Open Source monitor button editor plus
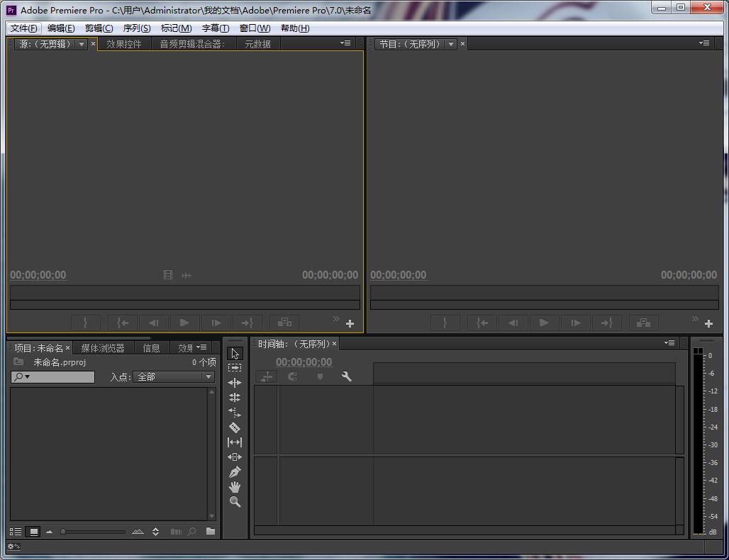 [350, 323]
